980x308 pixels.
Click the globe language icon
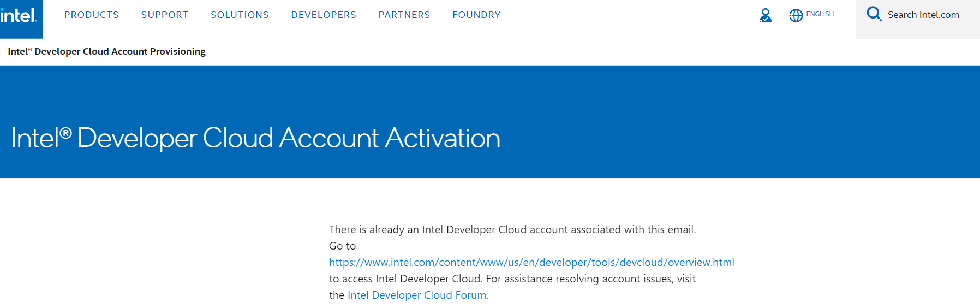click(x=796, y=15)
